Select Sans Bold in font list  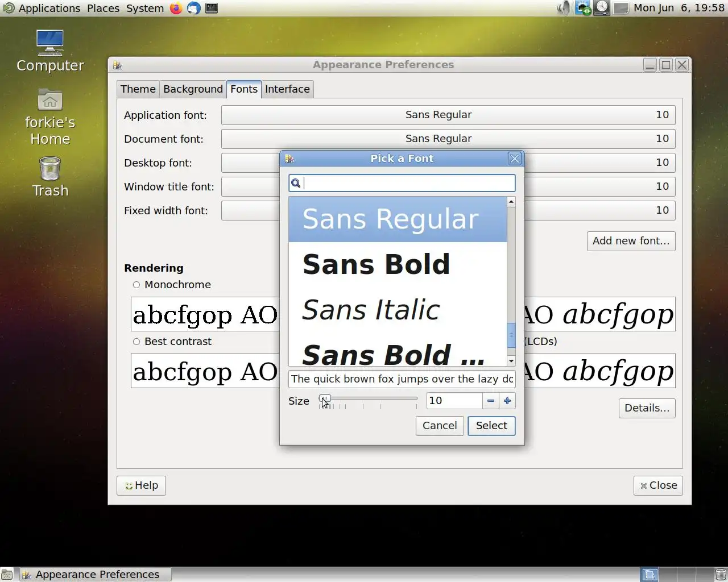[x=398, y=265]
